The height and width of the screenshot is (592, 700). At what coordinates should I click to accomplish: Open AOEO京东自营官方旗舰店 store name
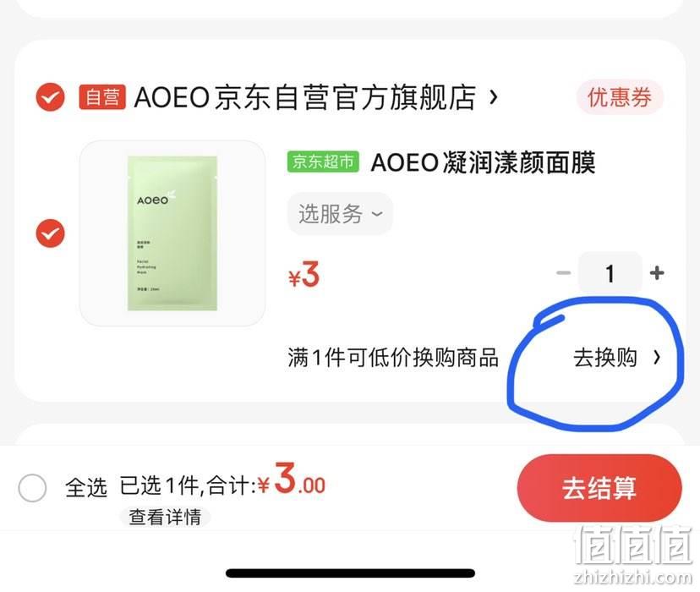(305, 97)
